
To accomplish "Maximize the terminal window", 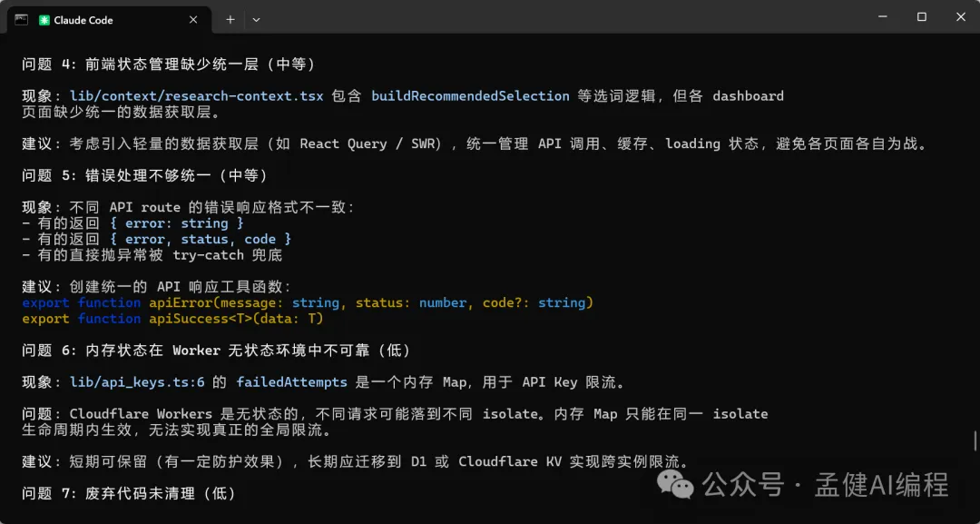I will click(921, 17).
